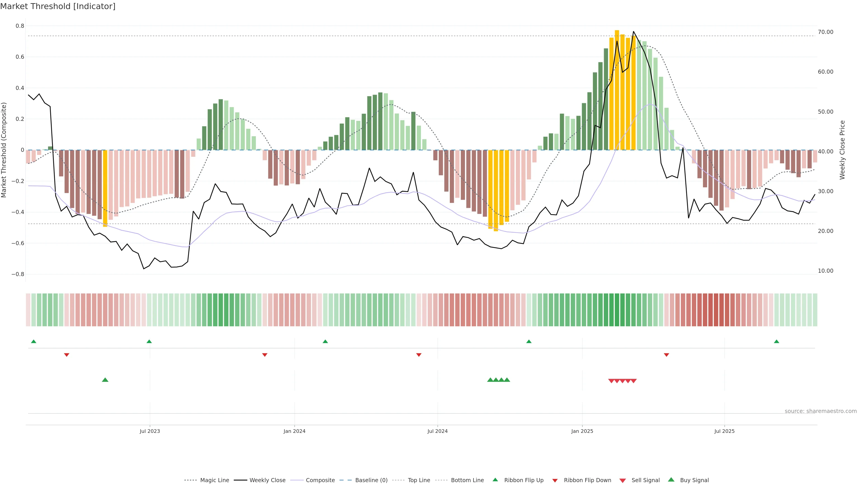This screenshot has height=488, width=868.
Task: Click the Sell Signal legend marker
Action: pos(623,481)
